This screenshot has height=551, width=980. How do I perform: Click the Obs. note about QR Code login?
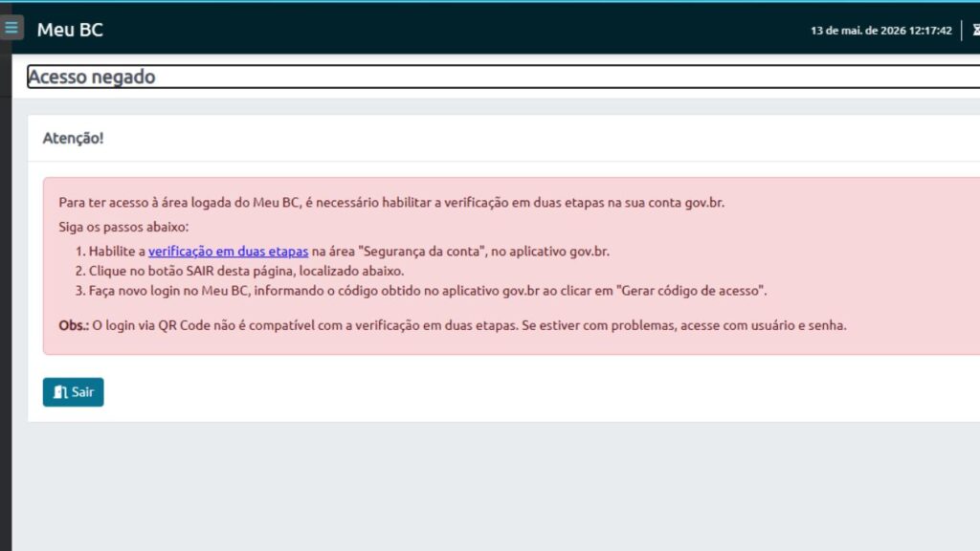pyautogui.click(x=453, y=325)
